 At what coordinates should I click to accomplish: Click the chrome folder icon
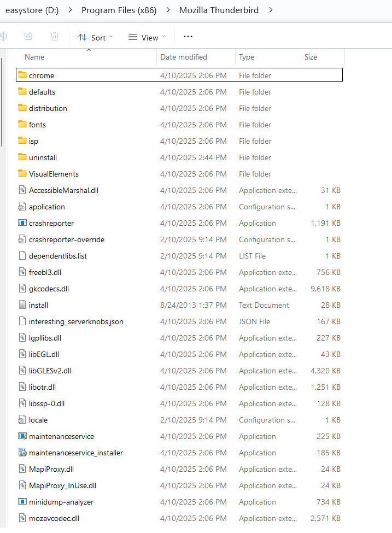pos(22,75)
